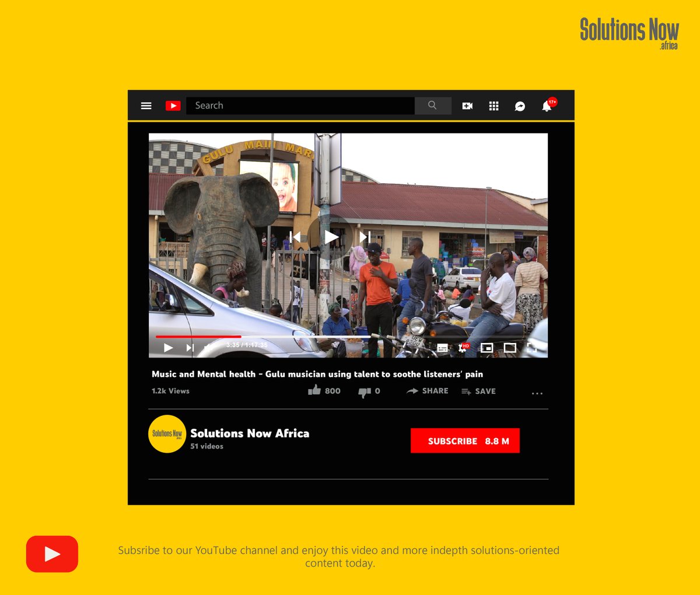Skip to next video in center overlay
This screenshot has height=595, width=700.
point(365,237)
